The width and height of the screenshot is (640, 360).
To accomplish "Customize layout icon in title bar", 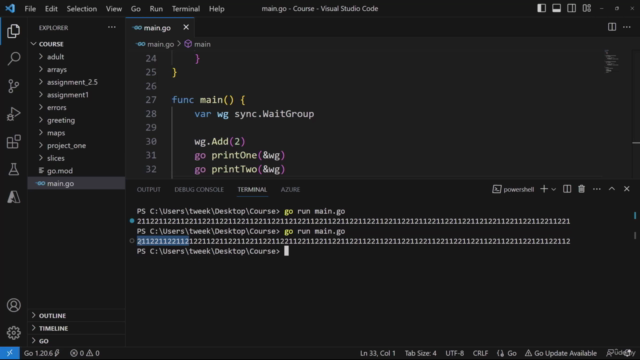I will 587,8.
